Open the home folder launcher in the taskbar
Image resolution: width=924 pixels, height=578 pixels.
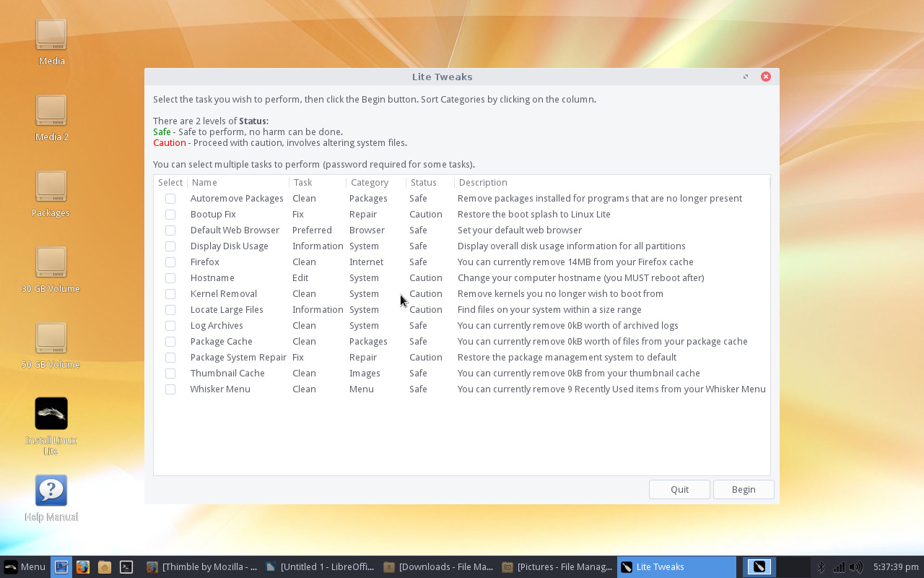pos(104,566)
